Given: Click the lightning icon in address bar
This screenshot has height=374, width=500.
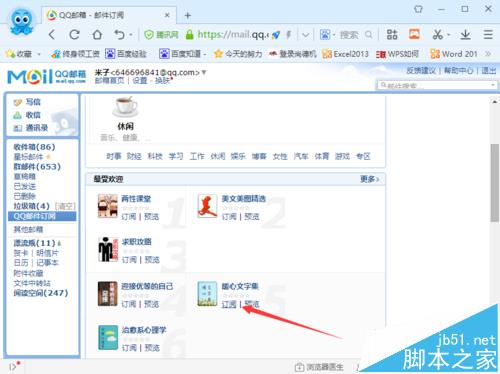Looking at the screenshot, I should point(289,35).
